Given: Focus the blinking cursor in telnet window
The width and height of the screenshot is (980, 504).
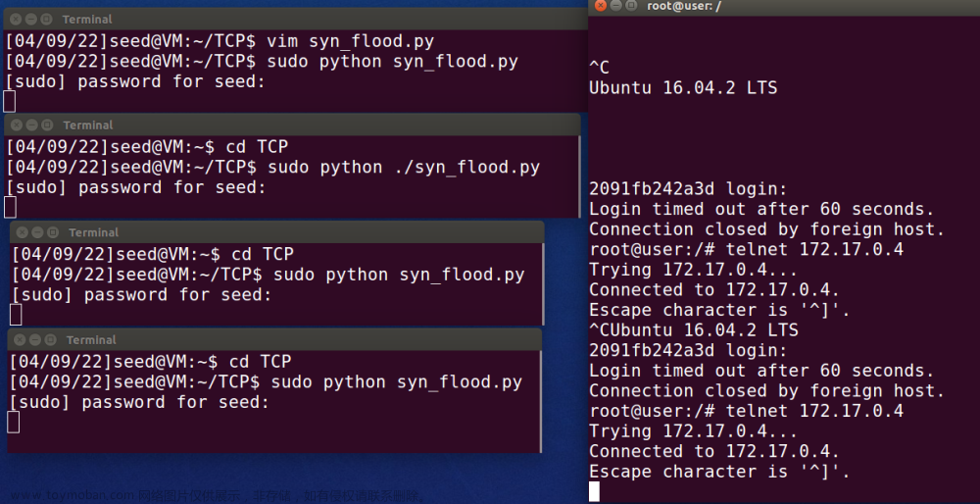Looking at the screenshot, I should tap(594, 491).
